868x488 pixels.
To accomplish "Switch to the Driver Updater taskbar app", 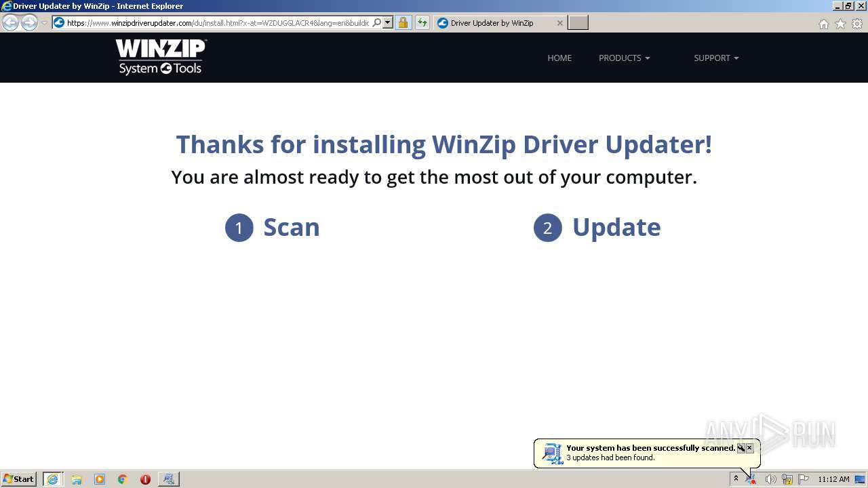I will click(x=168, y=479).
